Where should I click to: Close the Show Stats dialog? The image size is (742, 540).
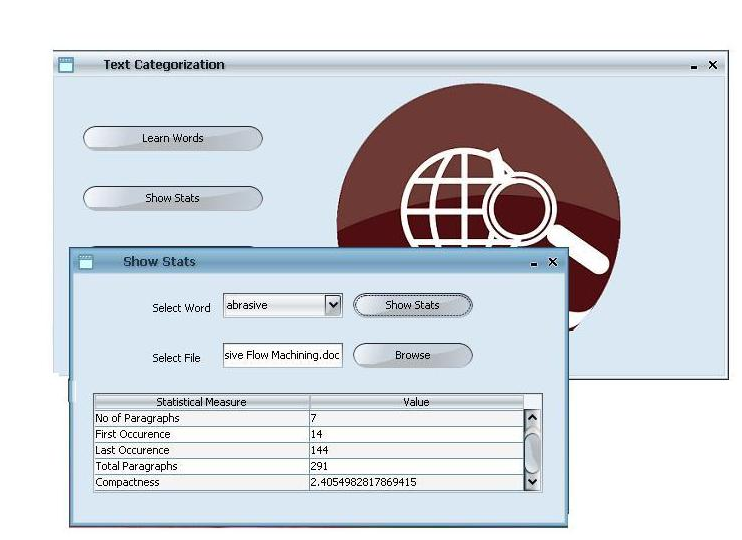[x=553, y=262]
